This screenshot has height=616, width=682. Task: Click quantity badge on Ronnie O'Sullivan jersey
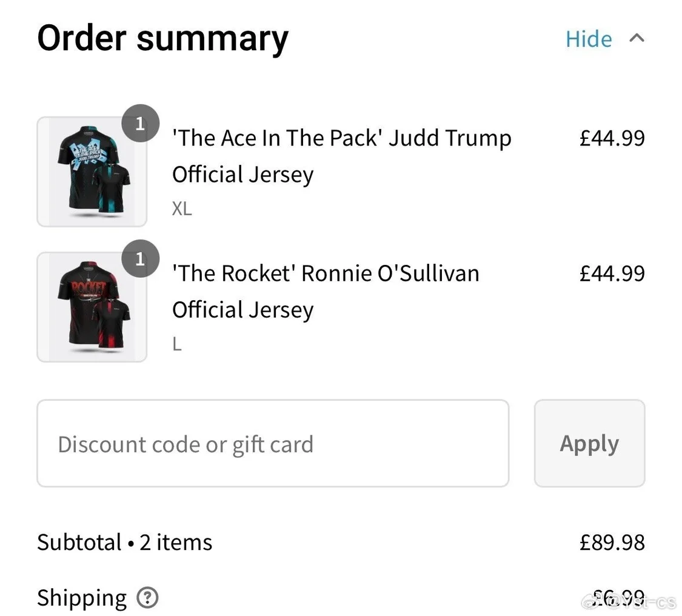point(140,259)
